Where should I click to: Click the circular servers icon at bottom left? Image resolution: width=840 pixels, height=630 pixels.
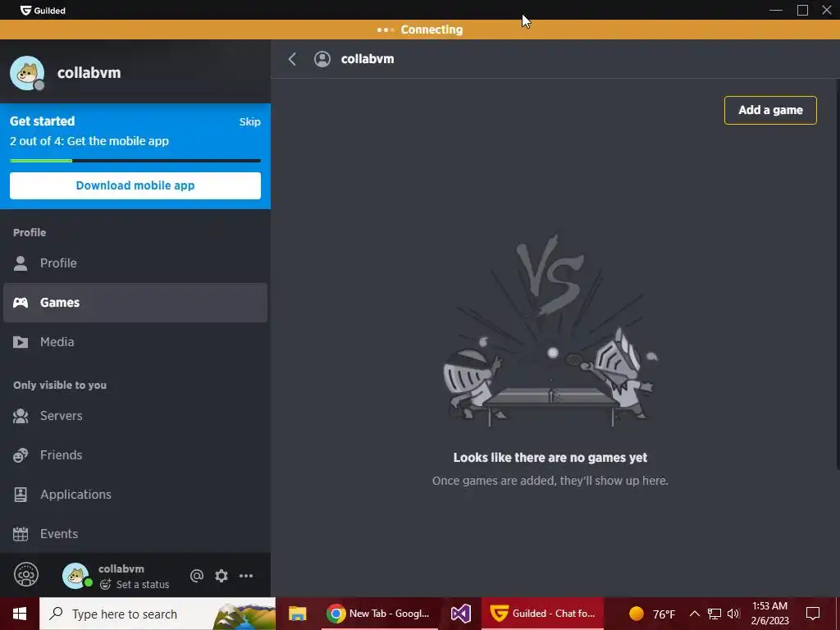click(x=25, y=575)
